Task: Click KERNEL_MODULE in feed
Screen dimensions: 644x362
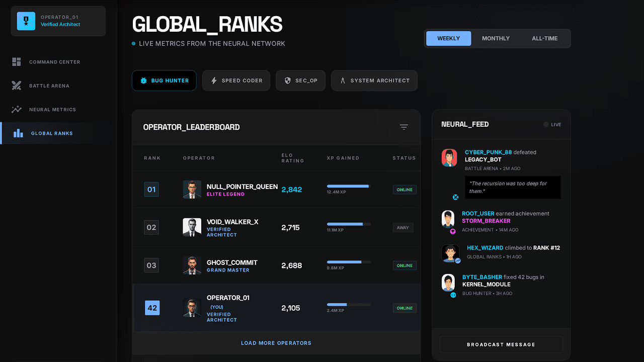Action: pyautogui.click(x=488, y=284)
